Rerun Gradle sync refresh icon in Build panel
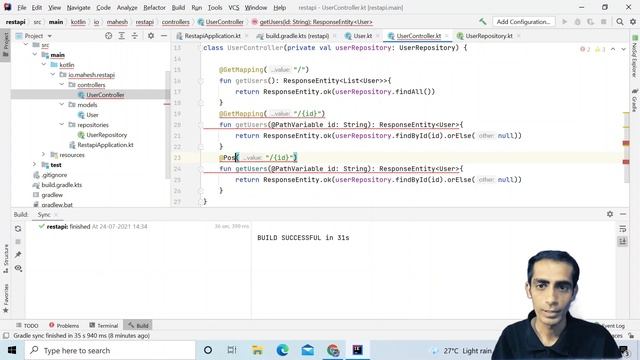Image resolution: width=640 pixels, height=360 pixels. tap(18, 229)
